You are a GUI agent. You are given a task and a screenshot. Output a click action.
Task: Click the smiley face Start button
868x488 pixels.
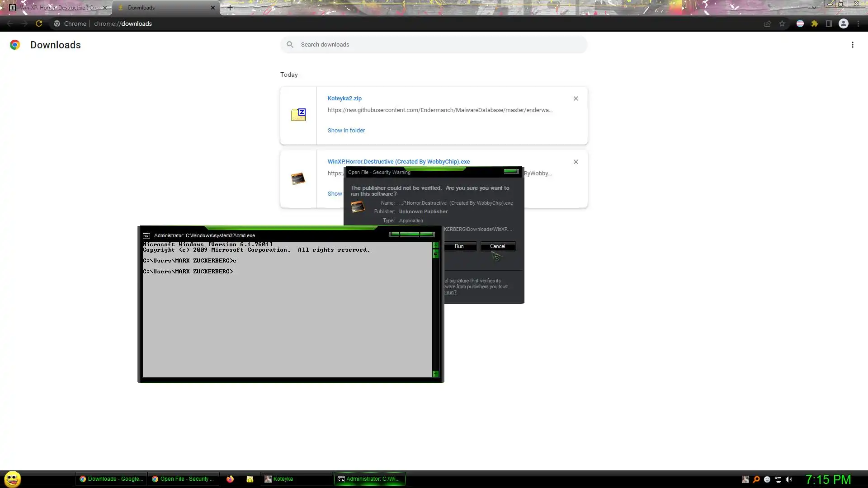tap(13, 479)
